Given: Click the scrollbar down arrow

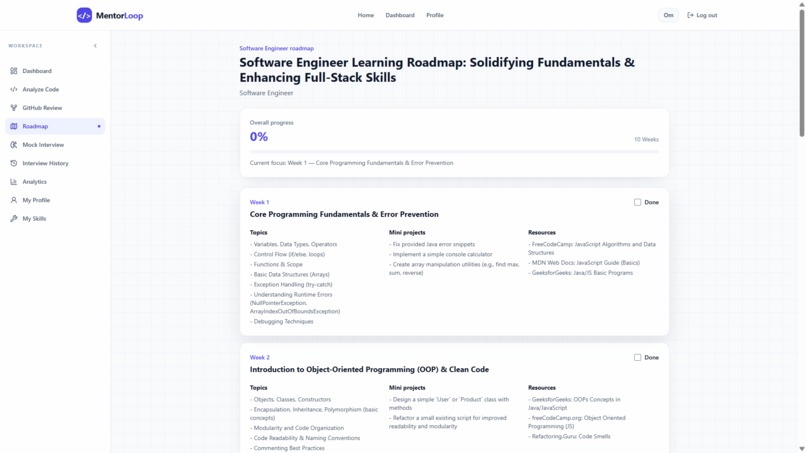Looking at the screenshot, I should click(801, 449).
